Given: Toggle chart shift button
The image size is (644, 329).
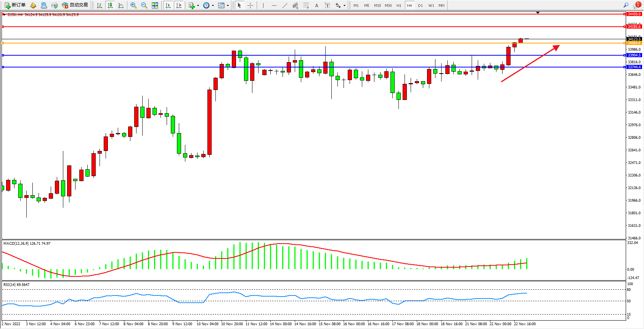Looking at the screenshot, I should pyautogui.click(x=178, y=5).
